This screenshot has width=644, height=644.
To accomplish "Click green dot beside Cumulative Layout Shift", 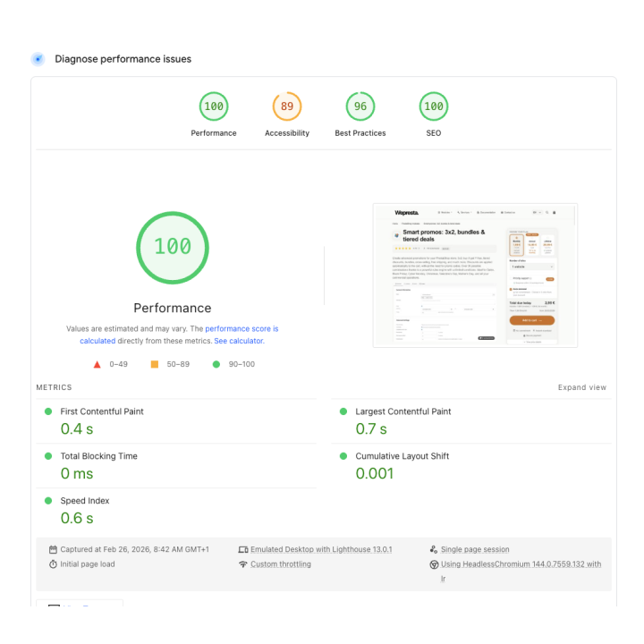I will (x=343, y=456).
